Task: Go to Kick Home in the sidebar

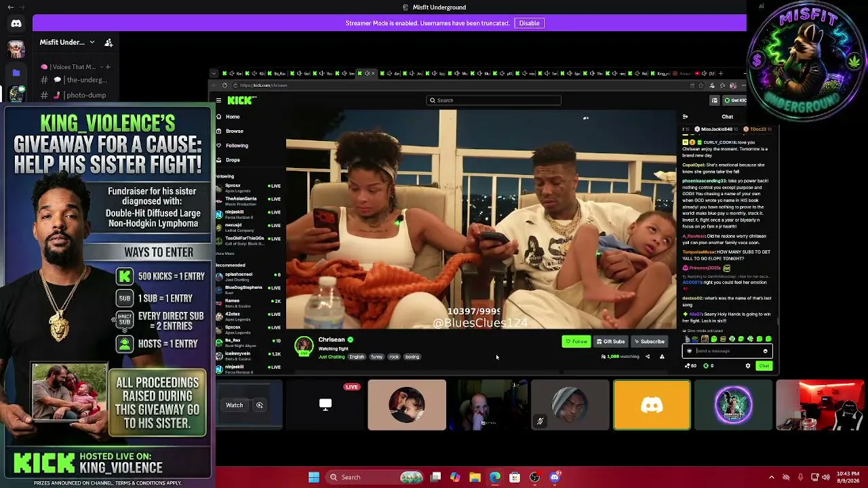Action: point(233,117)
